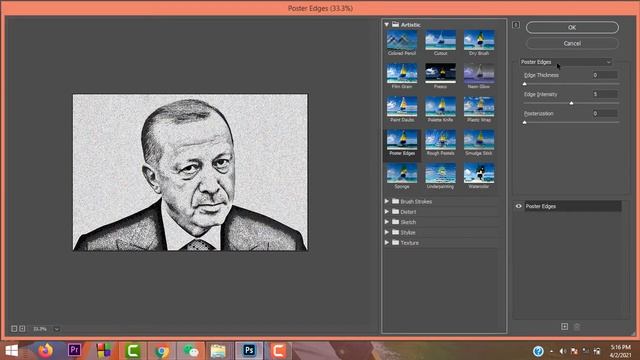The height and width of the screenshot is (360, 640).
Task: Select the Watercolor filter thumbnail
Action: 479,173
